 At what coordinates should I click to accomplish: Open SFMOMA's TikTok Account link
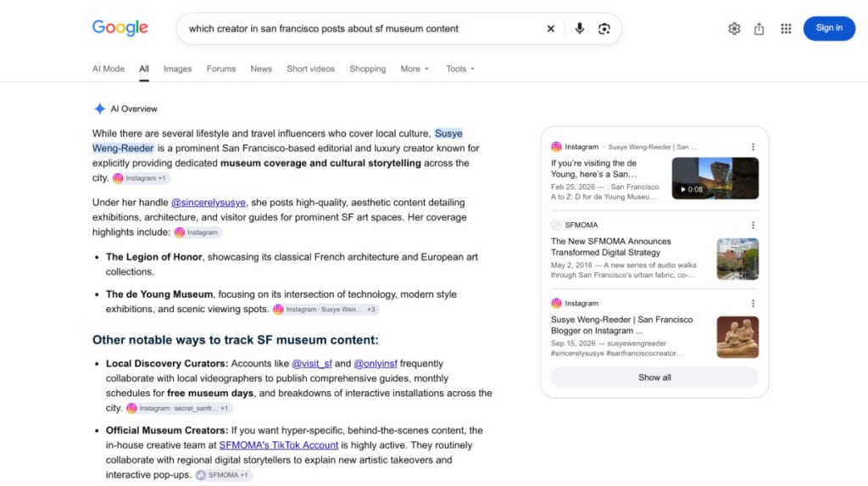(278, 445)
